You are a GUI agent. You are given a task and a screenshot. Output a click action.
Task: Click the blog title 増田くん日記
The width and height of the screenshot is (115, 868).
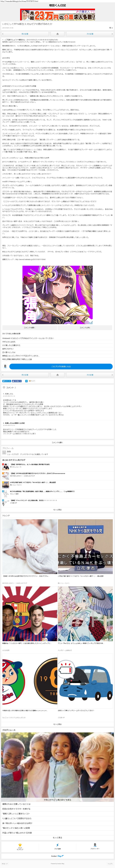click(57, 5)
